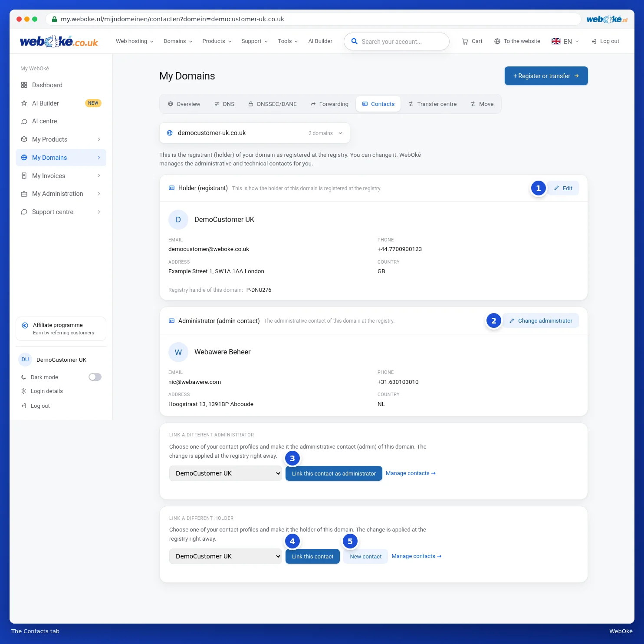This screenshot has width=644, height=644.
Task: Click the Affiliate programme euro icon
Action: pos(25,325)
